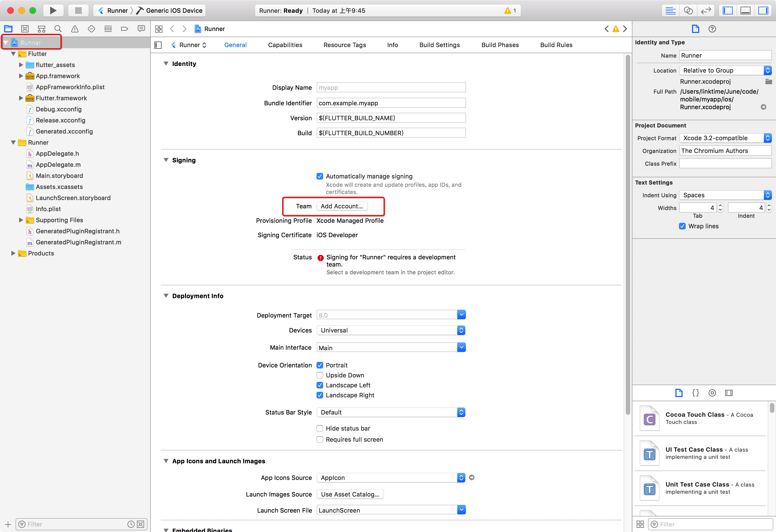Screen dimensions: 776x532
Task: Toggle the Wrap lines checkbox
Action: coord(682,226)
